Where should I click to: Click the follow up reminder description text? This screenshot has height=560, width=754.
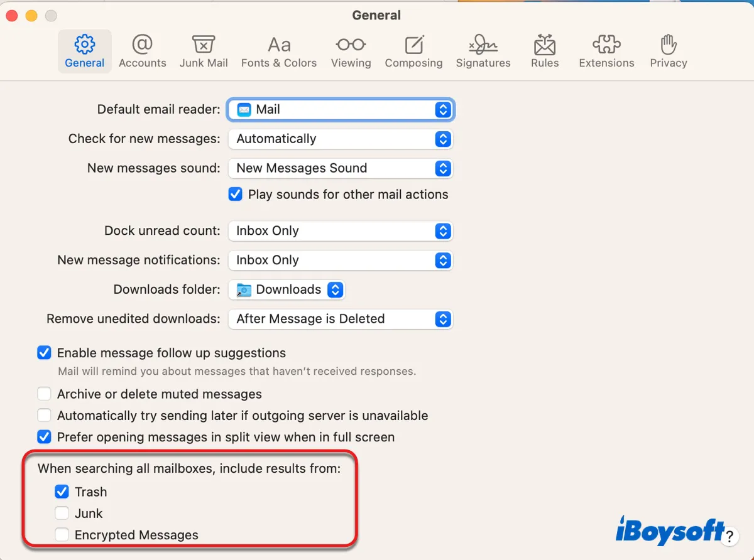[237, 371]
